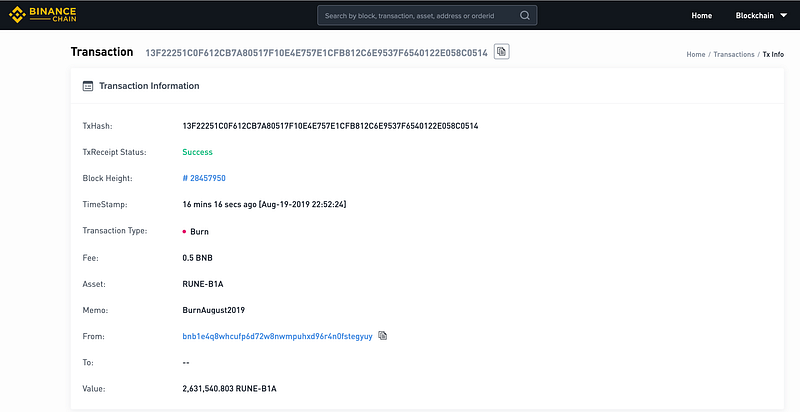
Task: Click the search magnifier icon
Action: coord(524,15)
